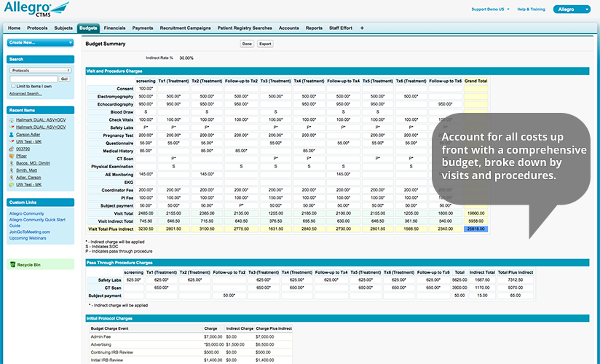The height and width of the screenshot is (364, 600).
Task: Open Patient Registry Searches tab
Action: (x=245, y=28)
